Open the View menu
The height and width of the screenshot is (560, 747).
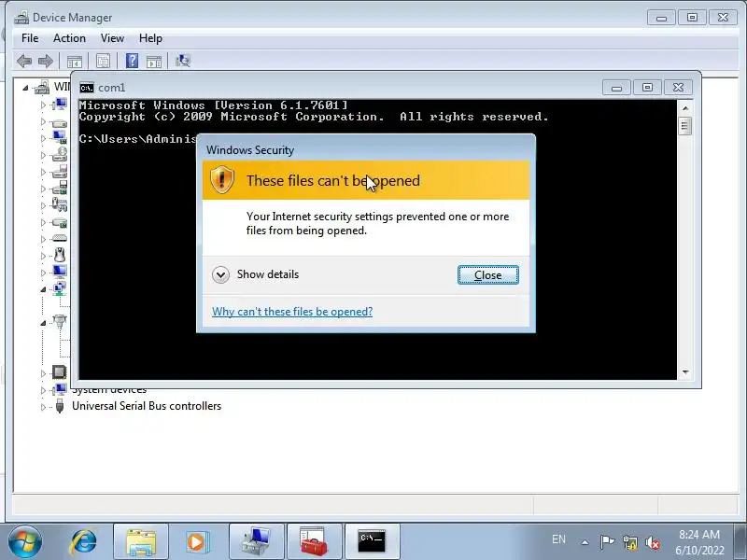pyautogui.click(x=112, y=38)
